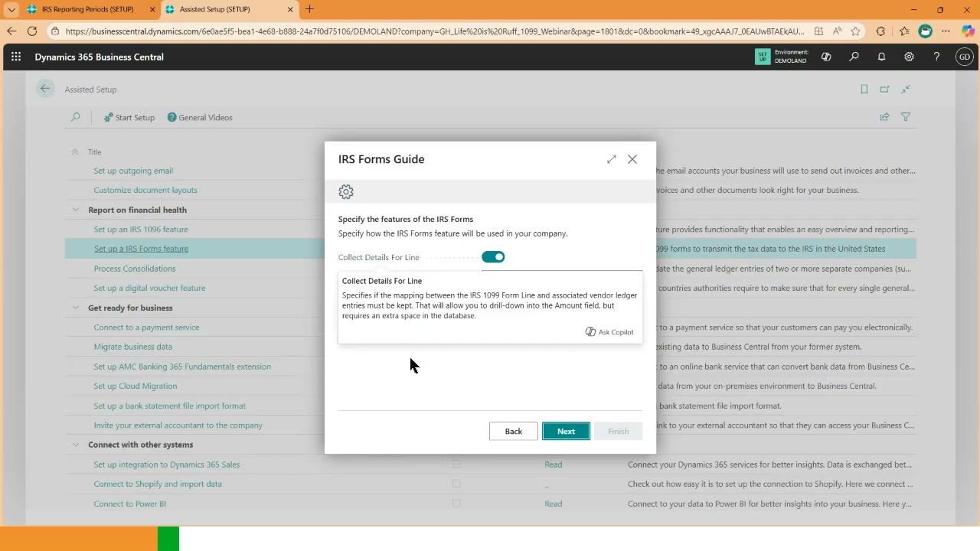Open Migrate business data link
Screen dimensions: 980x551
[x=132, y=347]
